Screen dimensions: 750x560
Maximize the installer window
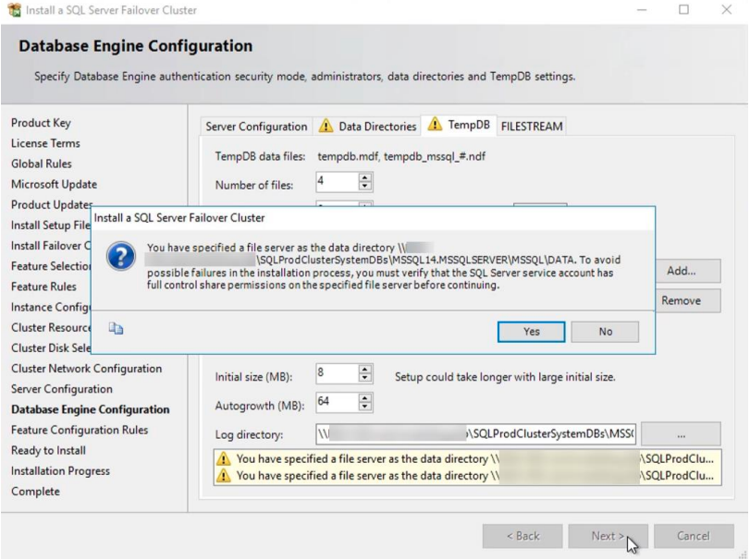coord(684,9)
